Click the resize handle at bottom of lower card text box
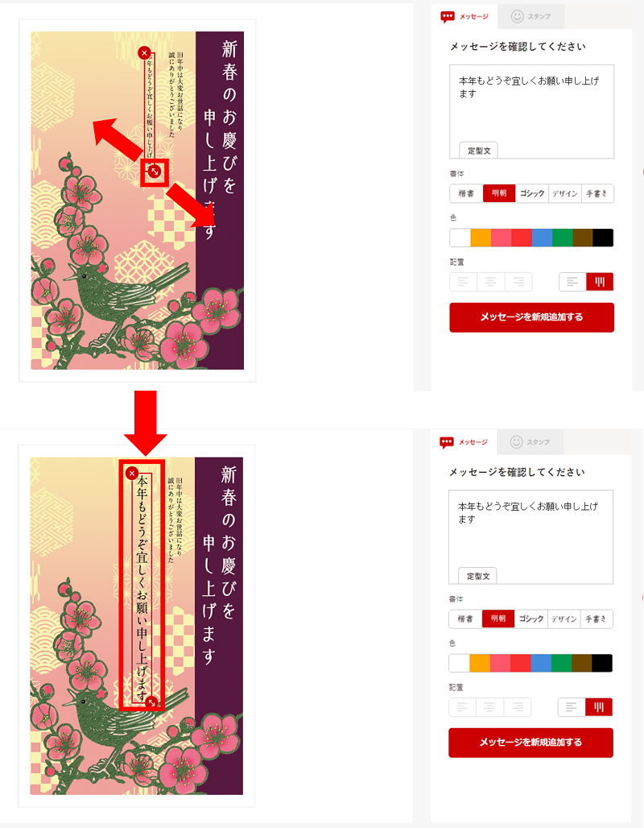644x828 pixels. [151, 702]
